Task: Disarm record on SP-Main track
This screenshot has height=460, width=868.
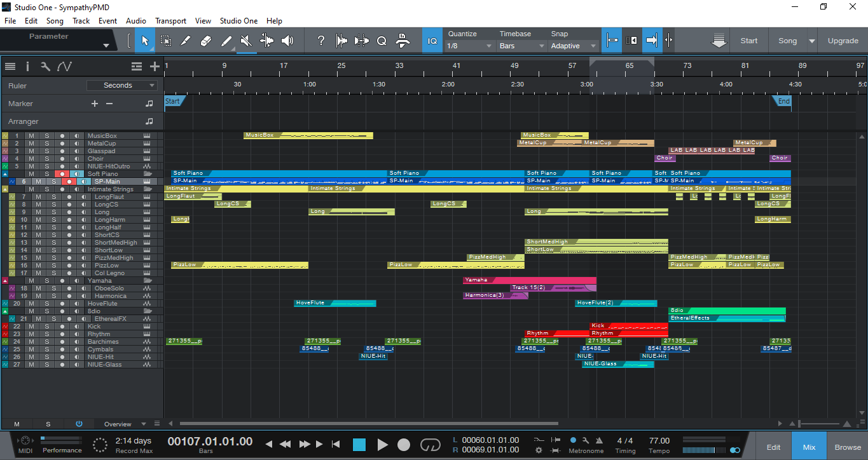Action: pyautogui.click(x=69, y=182)
